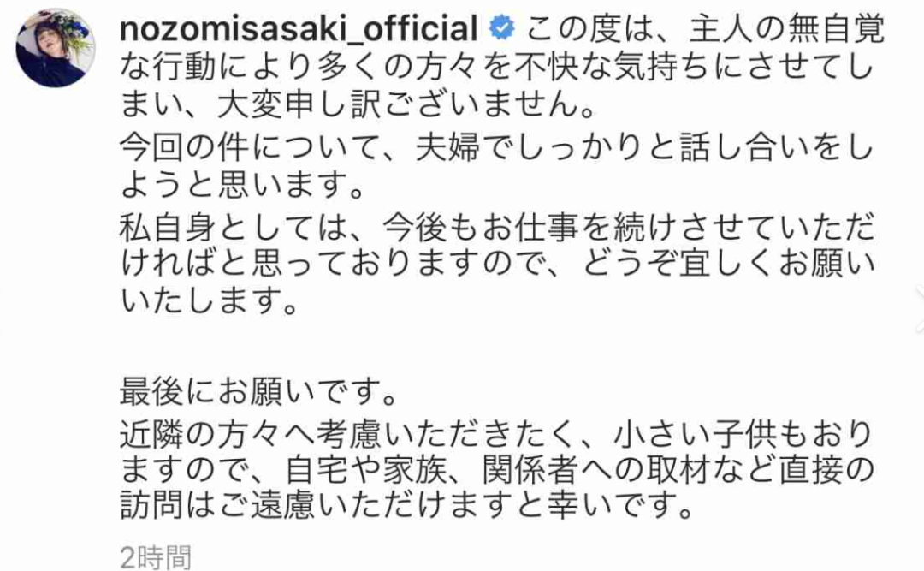924x571 pixels.
Task: Click the line starting with ますので、自宅や家族
Action: pos(496,472)
